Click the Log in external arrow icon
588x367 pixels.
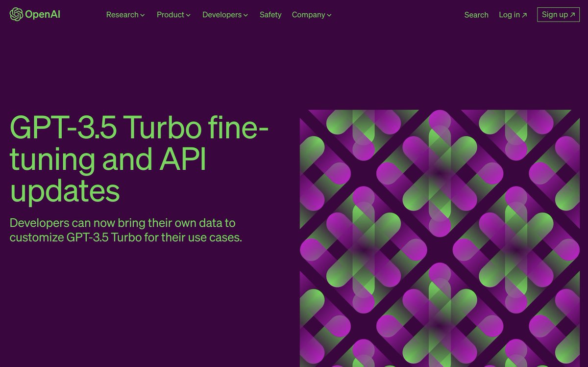pyautogui.click(x=525, y=15)
